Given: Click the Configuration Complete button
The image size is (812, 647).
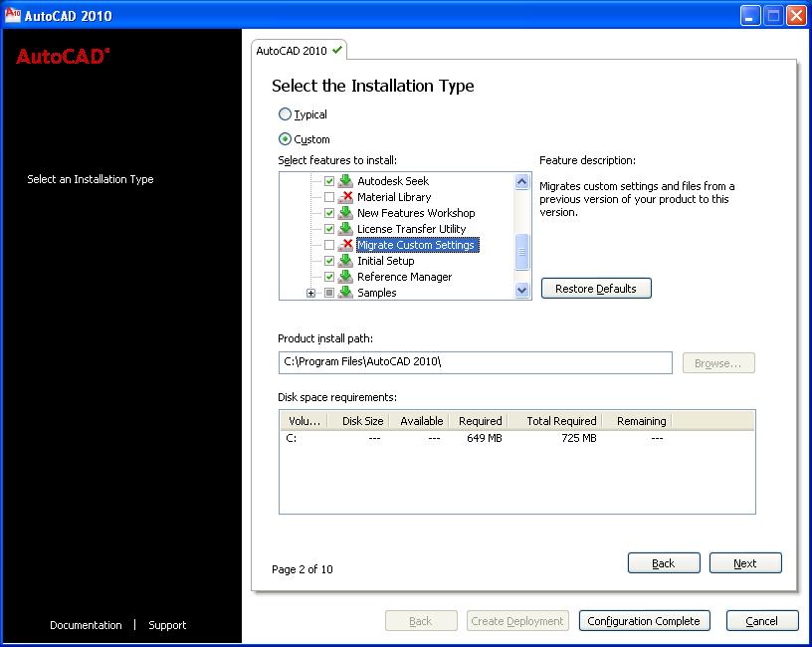Looking at the screenshot, I should (x=644, y=620).
